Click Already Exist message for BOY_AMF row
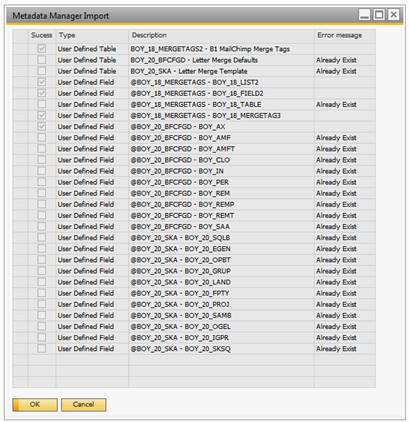This screenshot has height=422, width=409. coord(336,138)
